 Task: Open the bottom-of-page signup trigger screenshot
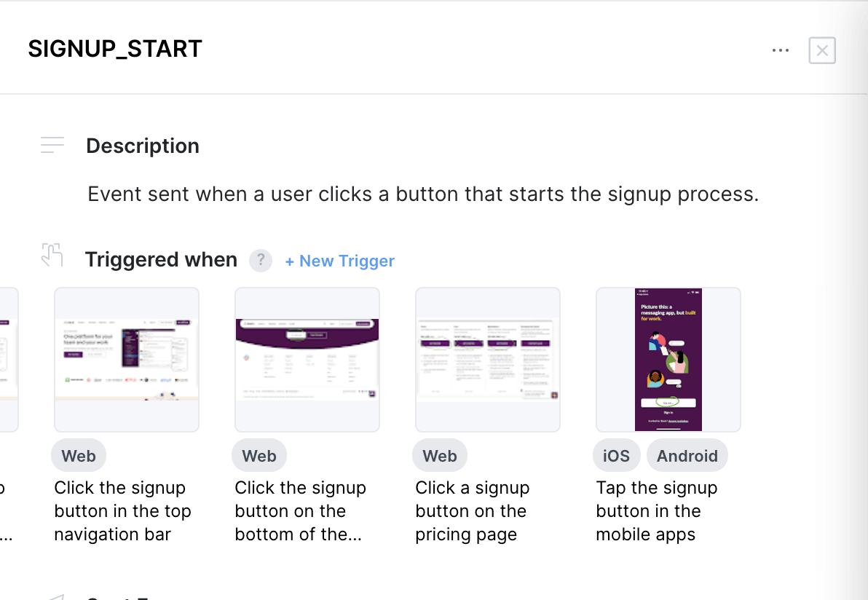307,359
